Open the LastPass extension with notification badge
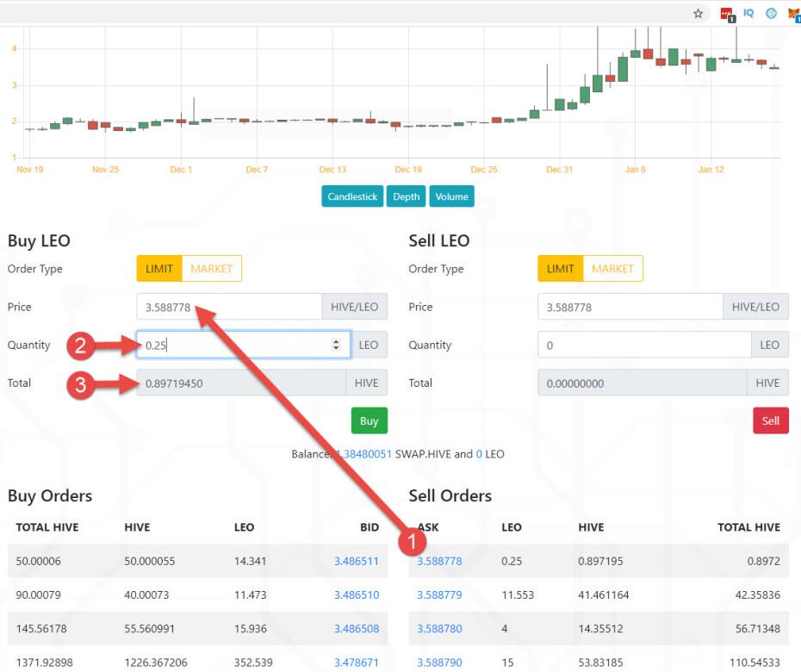Screen dimensions: 801x672 point(726,13)
